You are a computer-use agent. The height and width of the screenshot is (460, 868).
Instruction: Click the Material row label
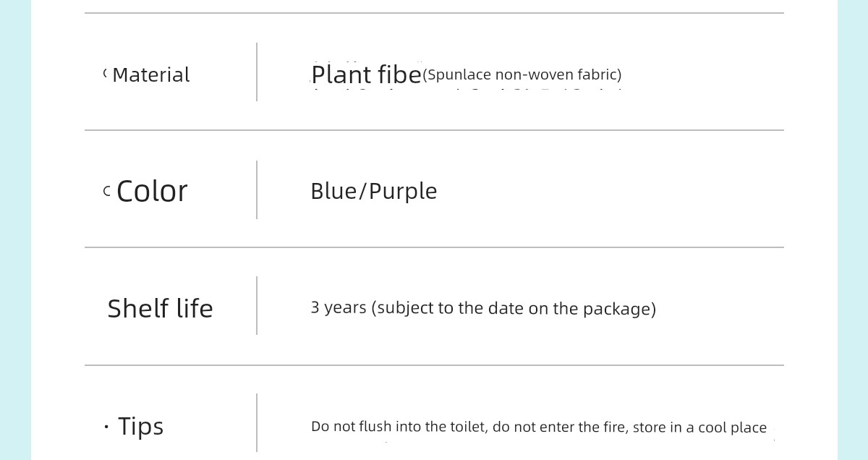click(150, 75)
